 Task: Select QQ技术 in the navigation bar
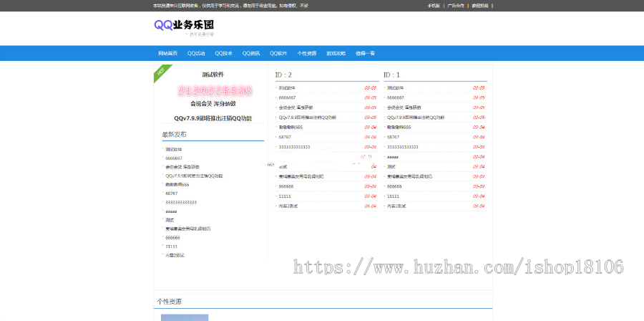click(223, 54)
